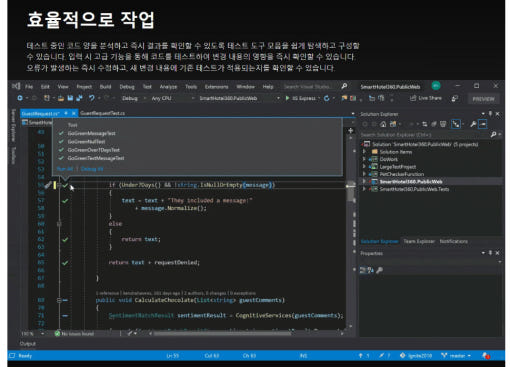The height and width of the screenshot is (367, 510).
Task: Open the Analyze menu
Action: pyautogui.click(x=168, y=87)
